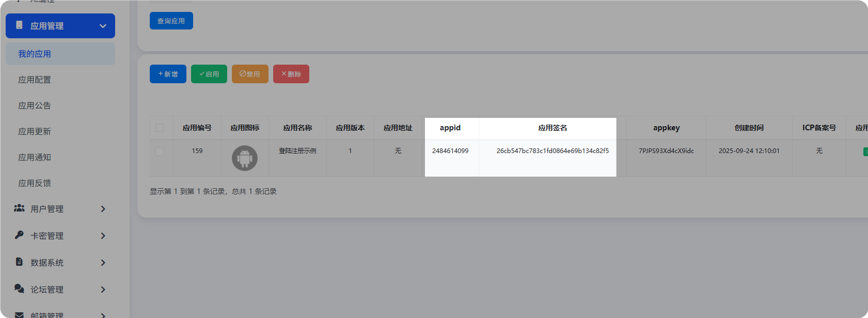868x318 pixels.
Task: Click the 应用签名 column header
Action: 553,128
